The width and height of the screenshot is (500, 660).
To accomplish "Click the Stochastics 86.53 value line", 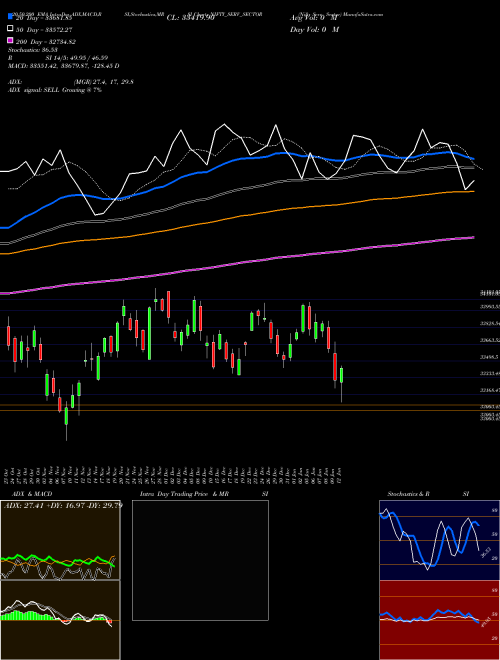I will (32, 50).
